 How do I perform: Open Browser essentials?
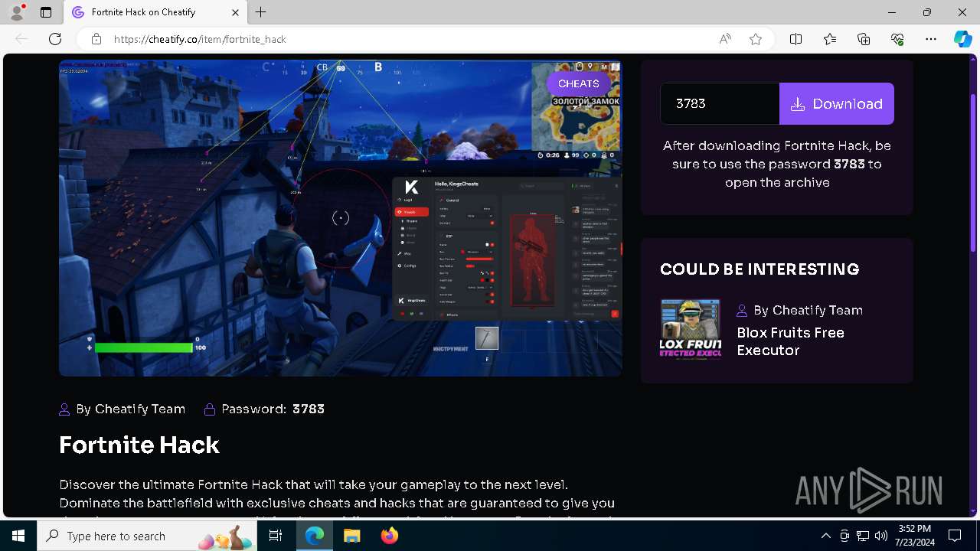point(897,39)
